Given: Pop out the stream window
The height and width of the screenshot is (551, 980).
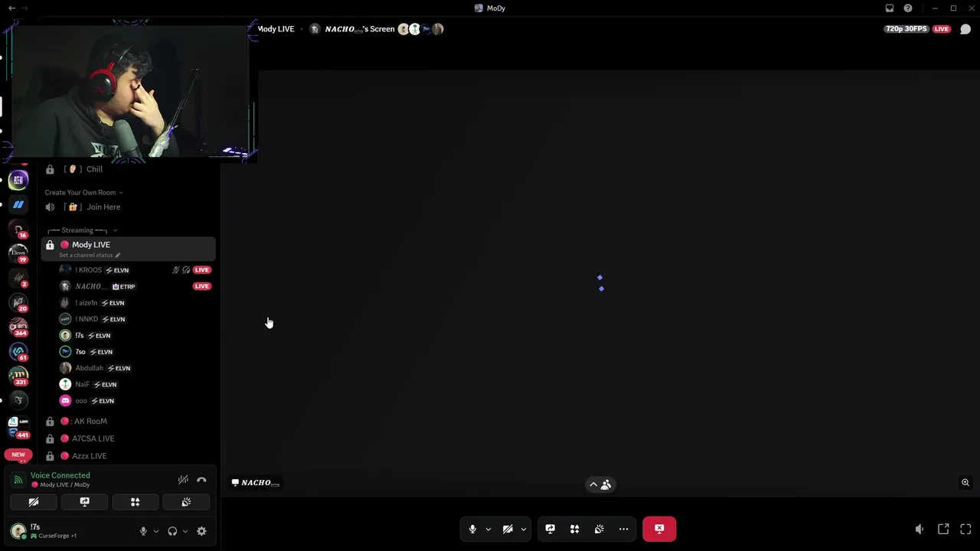Looking at the screenshot, I should click(x=943, y=529).
